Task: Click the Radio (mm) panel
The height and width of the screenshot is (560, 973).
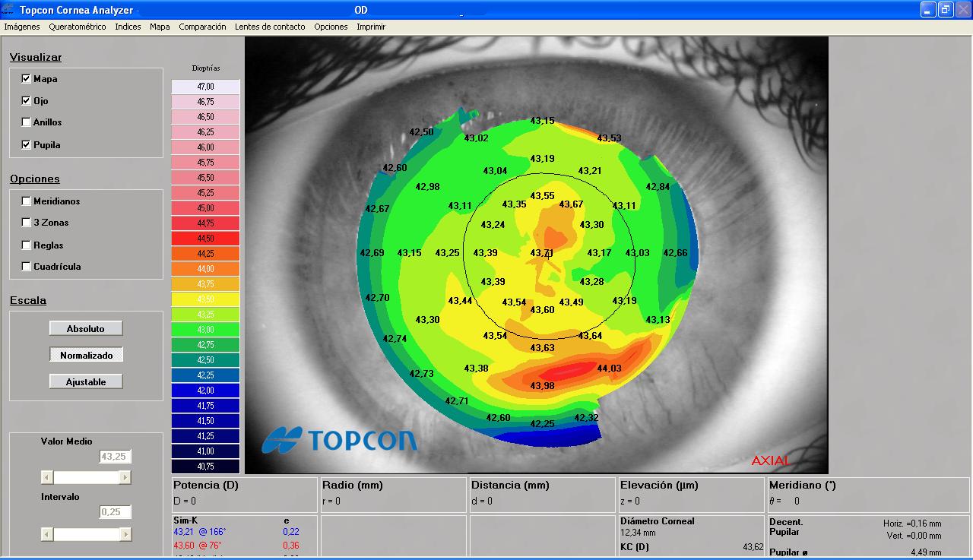Action: click(x=393, y=495)
